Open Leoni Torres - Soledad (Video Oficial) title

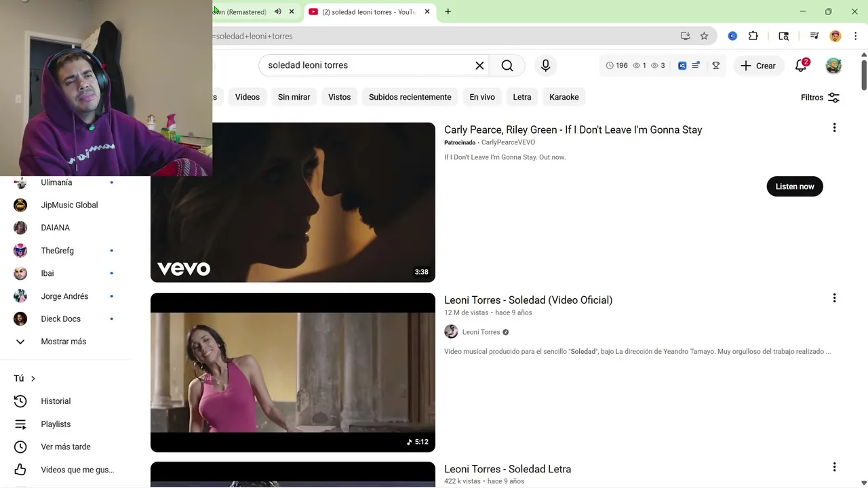[528, 300]
